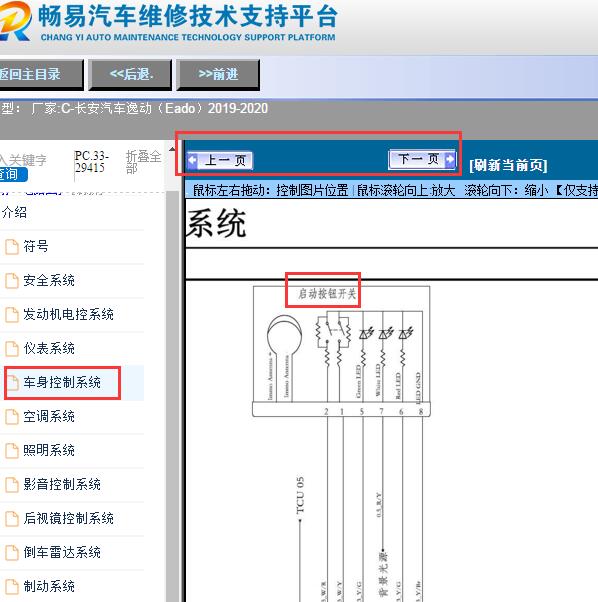Viewport: 598px width, 602px height.
Task: Open the 仪表系统 tree item
Action: (x=49, y=349)
